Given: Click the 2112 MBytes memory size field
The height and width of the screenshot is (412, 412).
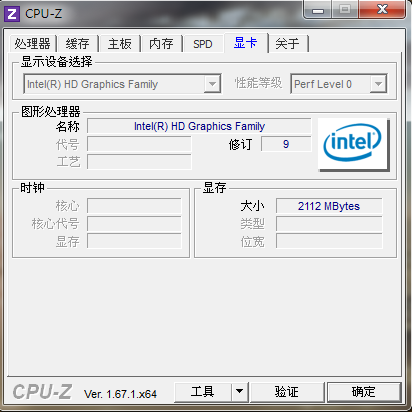Looking at the screenshot, I should coord(329,206).
